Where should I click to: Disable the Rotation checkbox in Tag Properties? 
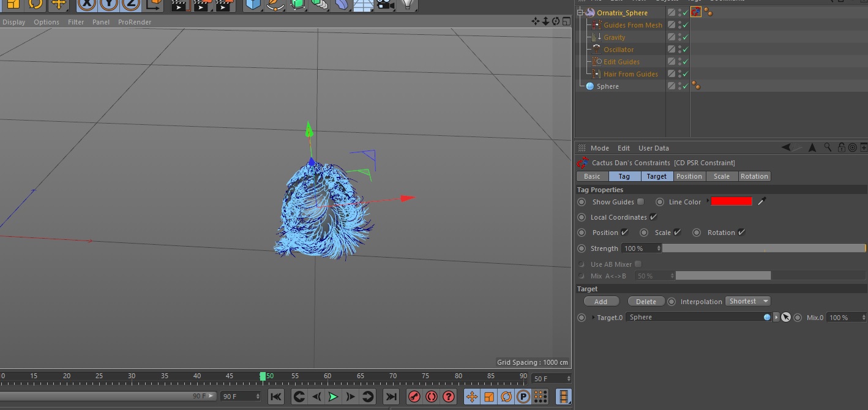(x=741, y=233)
